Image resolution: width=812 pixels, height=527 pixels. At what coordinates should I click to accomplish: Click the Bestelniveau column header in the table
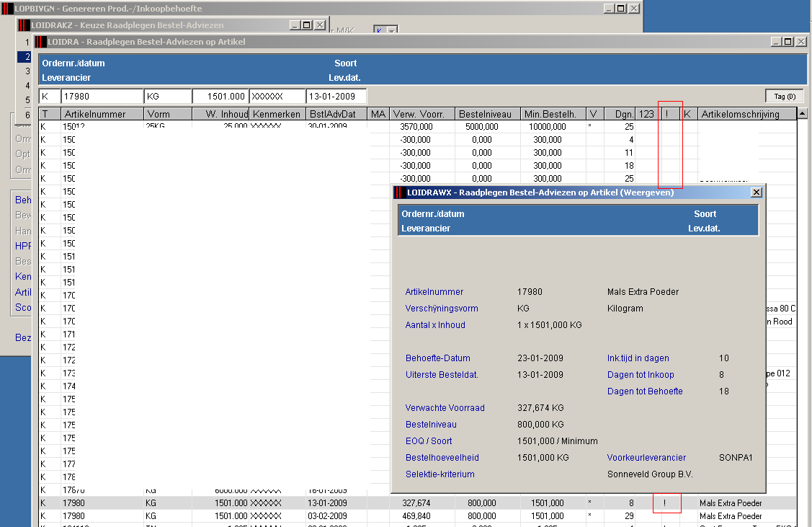pos(488,114)
